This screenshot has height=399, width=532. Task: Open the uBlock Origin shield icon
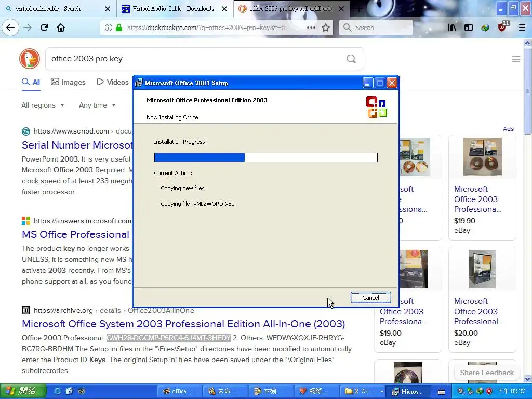point(503,27)
